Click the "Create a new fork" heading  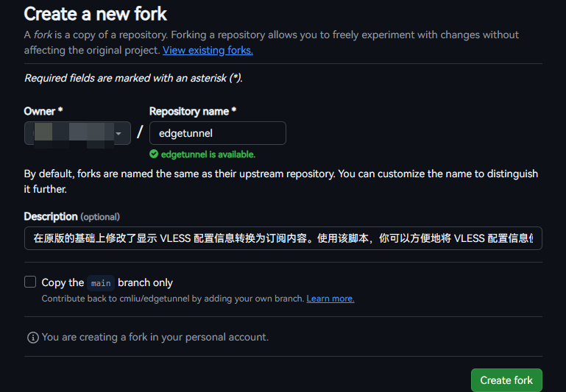coord(96,13)
